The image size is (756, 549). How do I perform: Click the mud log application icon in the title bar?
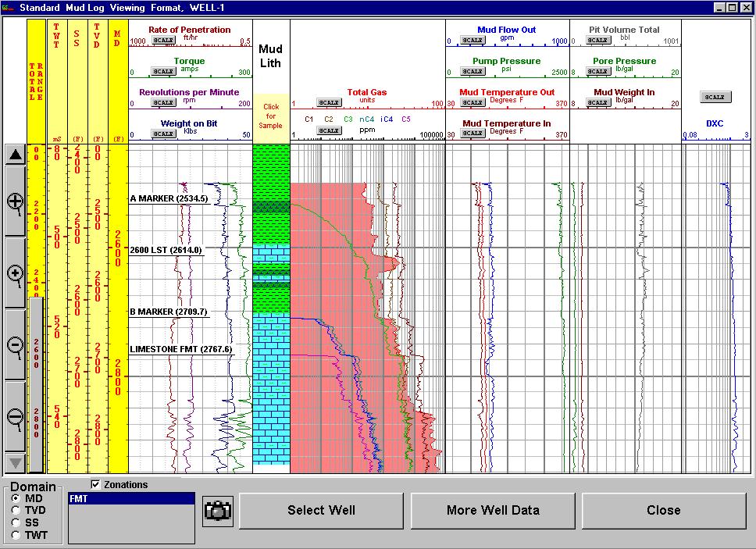click(x=6, y=8)
